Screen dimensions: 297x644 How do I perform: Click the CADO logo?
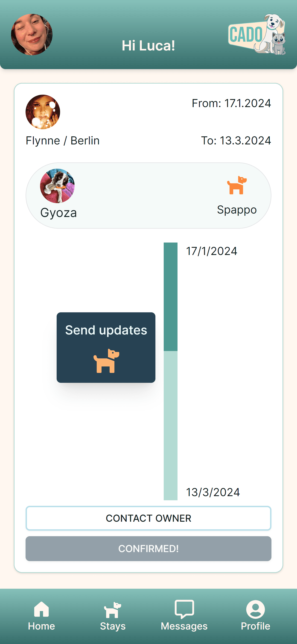coord(257,35)
